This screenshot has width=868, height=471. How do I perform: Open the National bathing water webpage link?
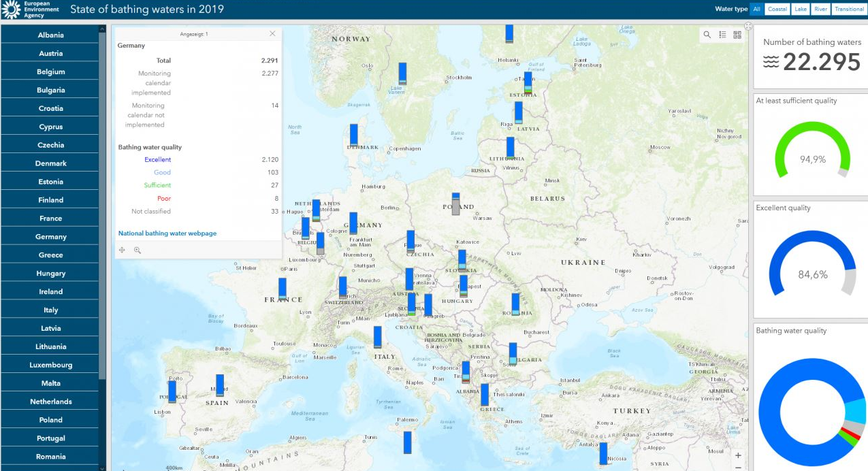167,233
